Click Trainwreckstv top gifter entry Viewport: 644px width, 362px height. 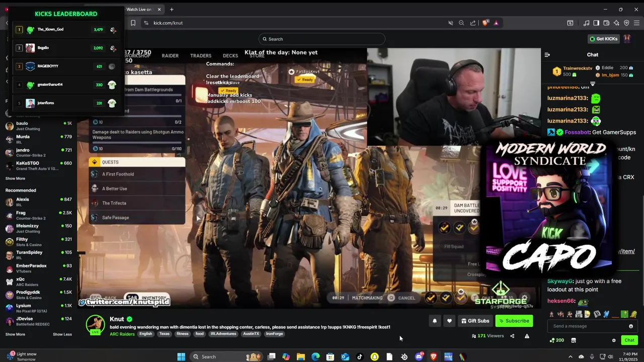(x=573, y=71)
